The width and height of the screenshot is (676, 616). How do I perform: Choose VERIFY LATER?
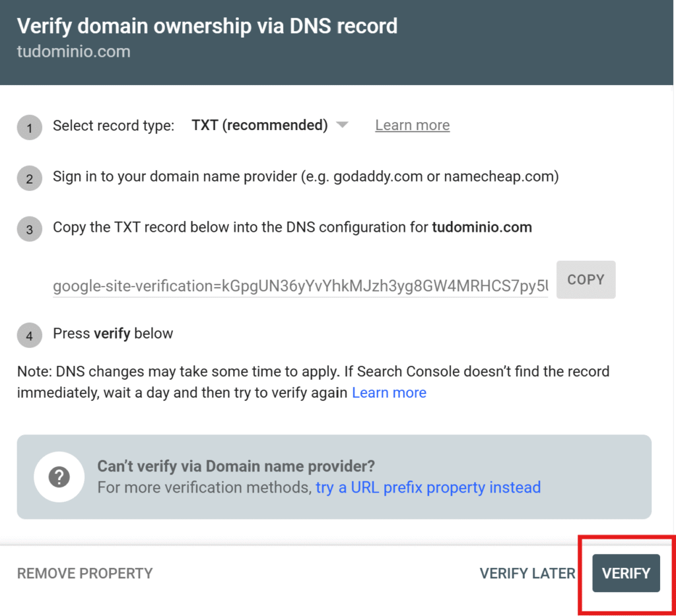(527, 573)
